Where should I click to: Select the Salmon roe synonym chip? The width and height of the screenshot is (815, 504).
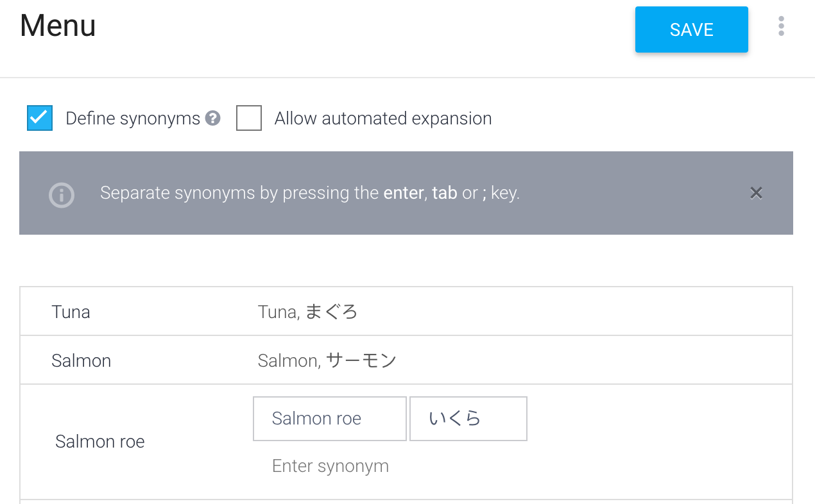coord(330,419)
